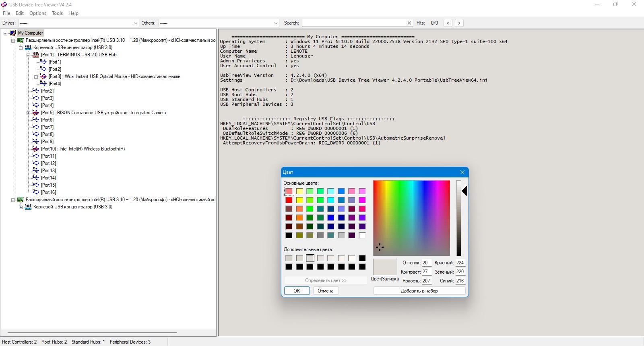The image size is (644, 346).
Task: Click the Intel Wireless Bluetooth device icon
Action: pos(36,149)
